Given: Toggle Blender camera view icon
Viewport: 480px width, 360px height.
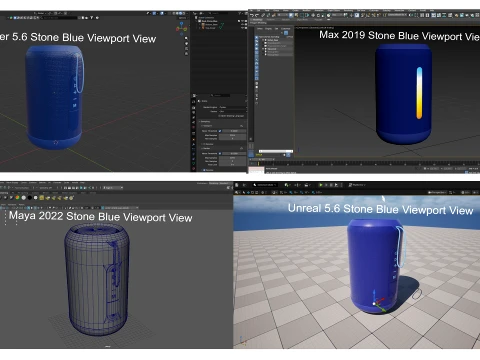Looking at the screenshot, I should pos(186,49).
